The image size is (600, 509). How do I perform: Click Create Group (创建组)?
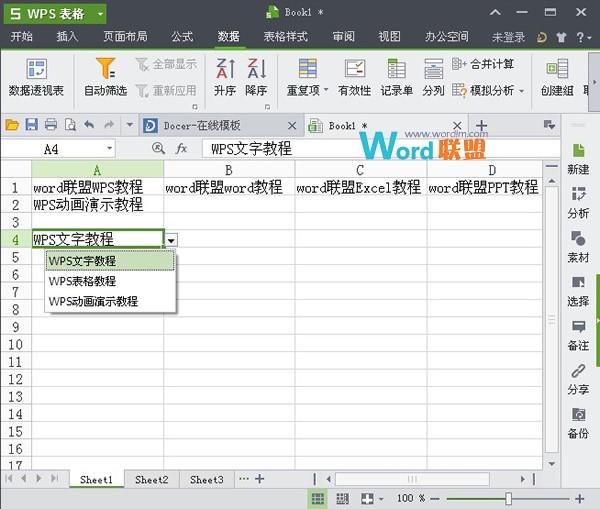557,78
